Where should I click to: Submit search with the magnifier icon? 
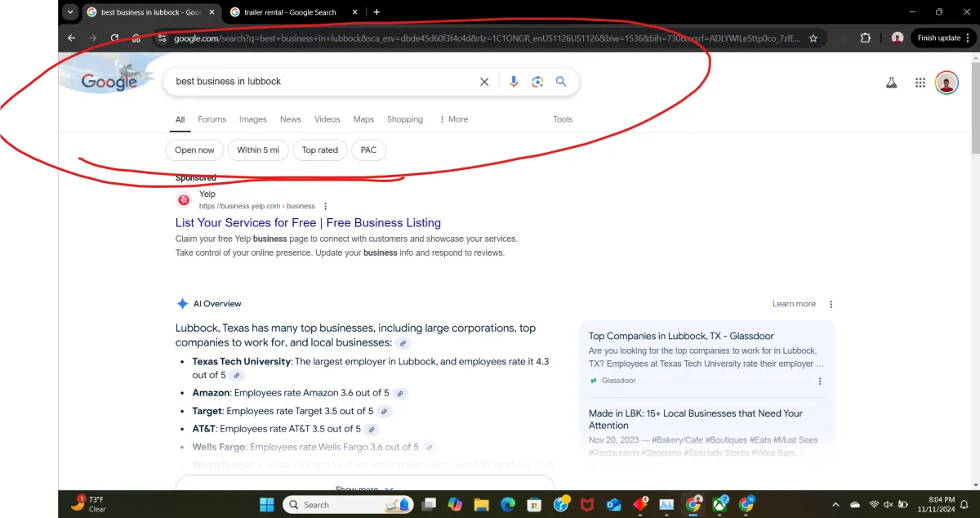click(x=561, y=82)
